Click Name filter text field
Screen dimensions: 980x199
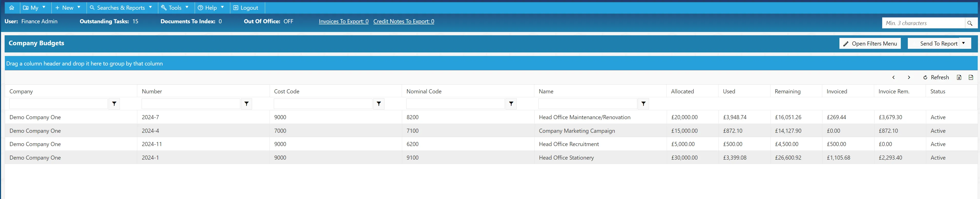coord(588,104)
